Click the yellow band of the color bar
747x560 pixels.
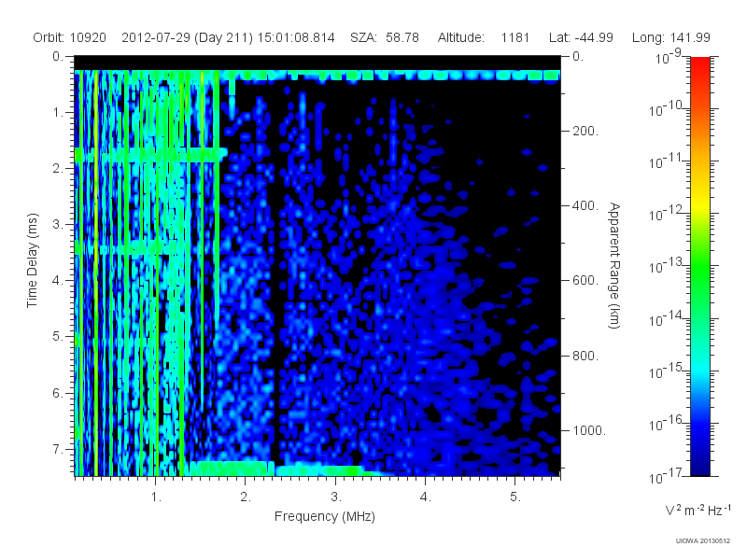pos(699,205)
